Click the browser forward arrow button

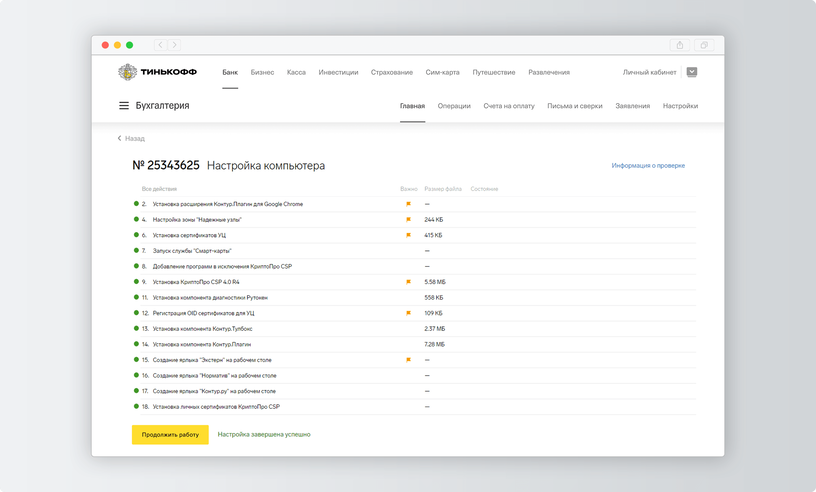(x=174, y=45)
